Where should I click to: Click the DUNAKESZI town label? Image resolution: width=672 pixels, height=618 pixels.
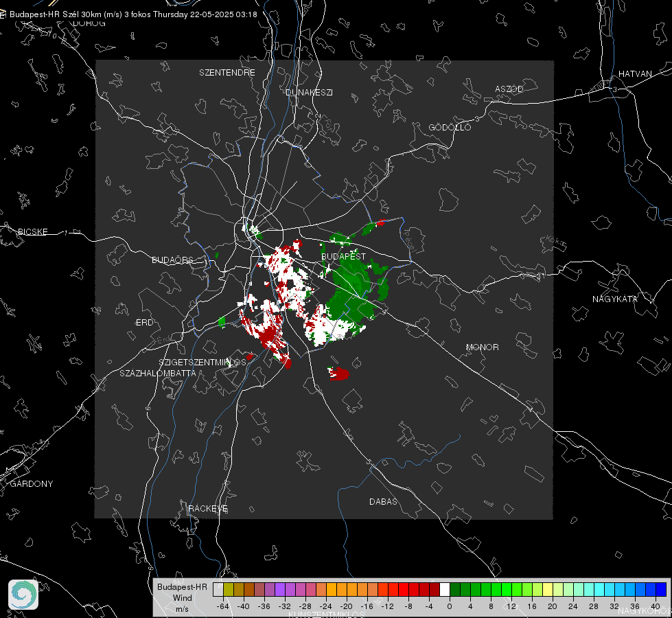coord(309,92)
